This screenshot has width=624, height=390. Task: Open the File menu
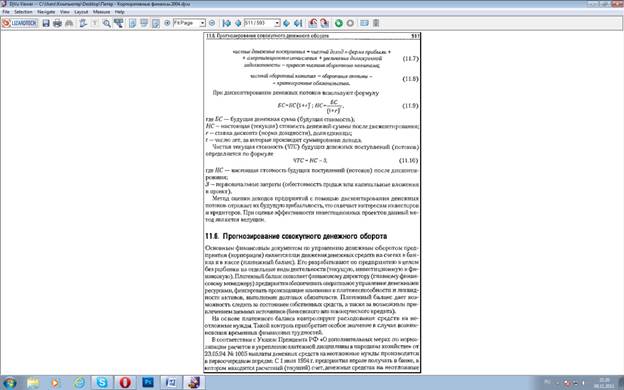[x=6, y=12]
